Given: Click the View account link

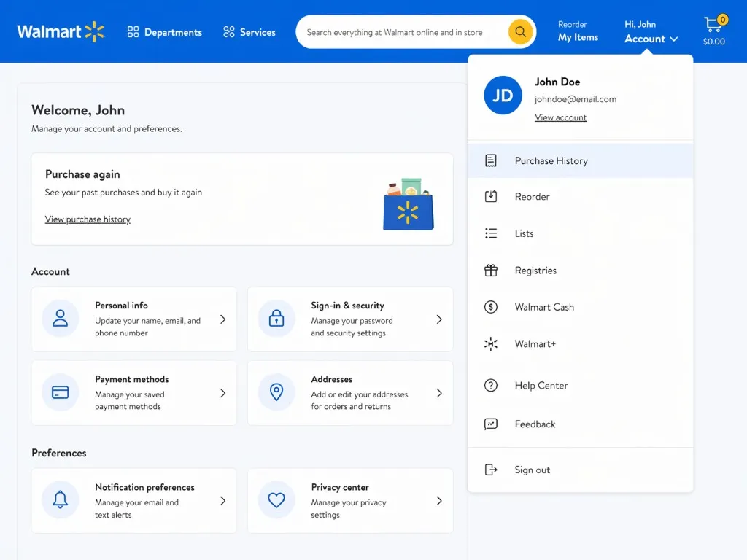Looking at the screenshot, I should (x=560, y=117).
